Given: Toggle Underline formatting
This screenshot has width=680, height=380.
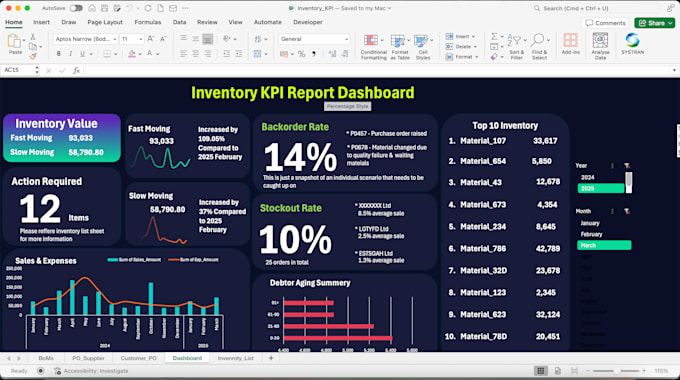Looking at the screenshot, I should click(82, 54).
